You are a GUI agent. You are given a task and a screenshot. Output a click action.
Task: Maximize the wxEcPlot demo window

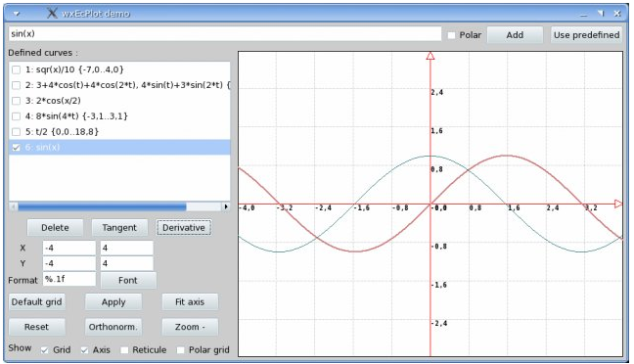(601, 14)
